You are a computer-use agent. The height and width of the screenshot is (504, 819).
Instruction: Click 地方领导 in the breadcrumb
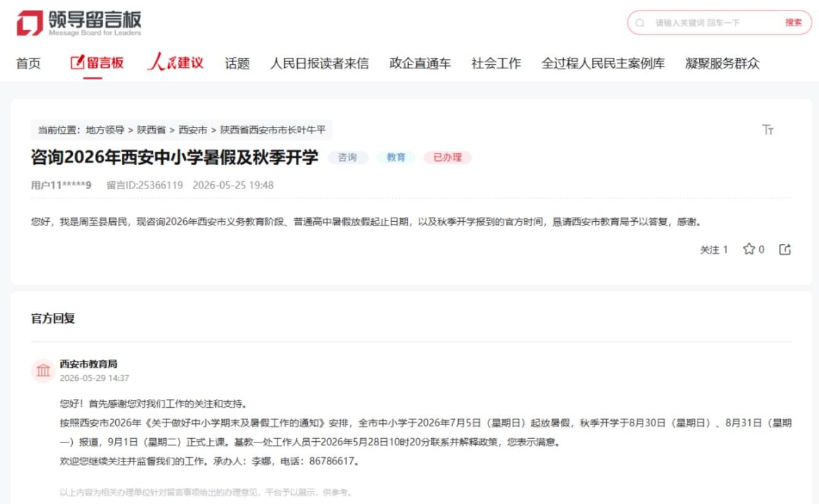(x=105, y=130)
